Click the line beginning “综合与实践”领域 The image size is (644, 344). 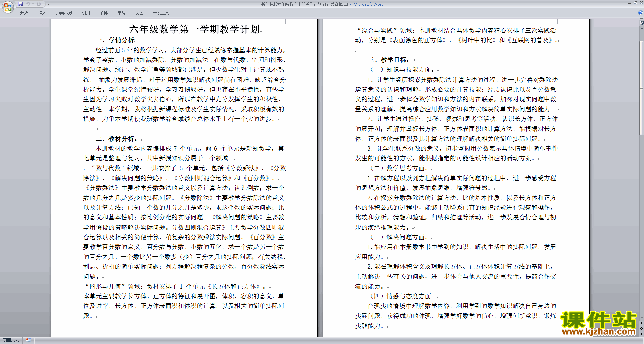click(457, 31)
